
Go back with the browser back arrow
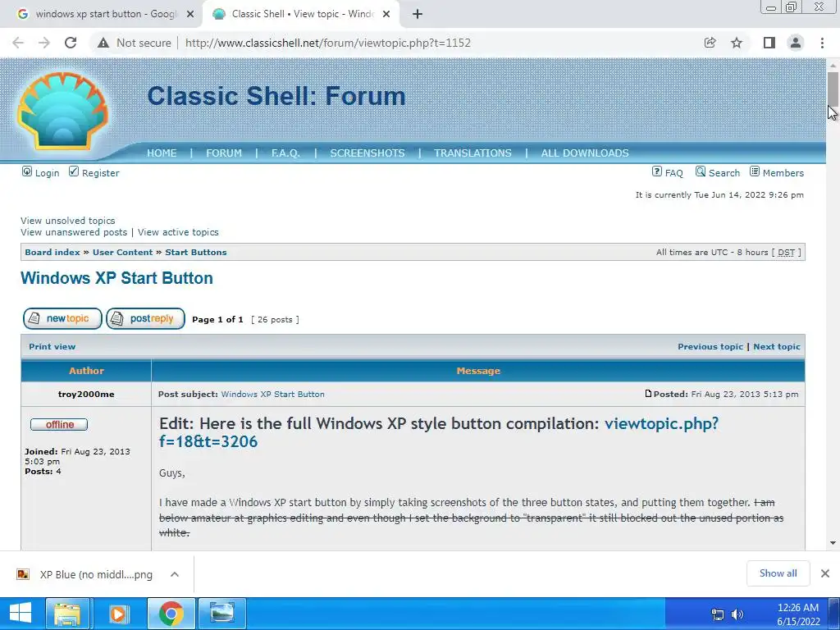pyautogui.click(x=18, y=43)
